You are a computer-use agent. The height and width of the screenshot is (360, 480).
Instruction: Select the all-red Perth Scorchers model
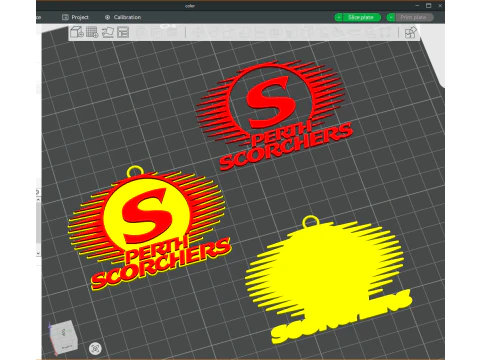point(272,102)
